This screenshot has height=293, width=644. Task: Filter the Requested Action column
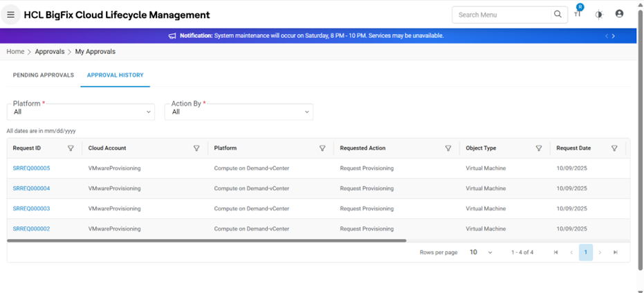click(448, 148)
